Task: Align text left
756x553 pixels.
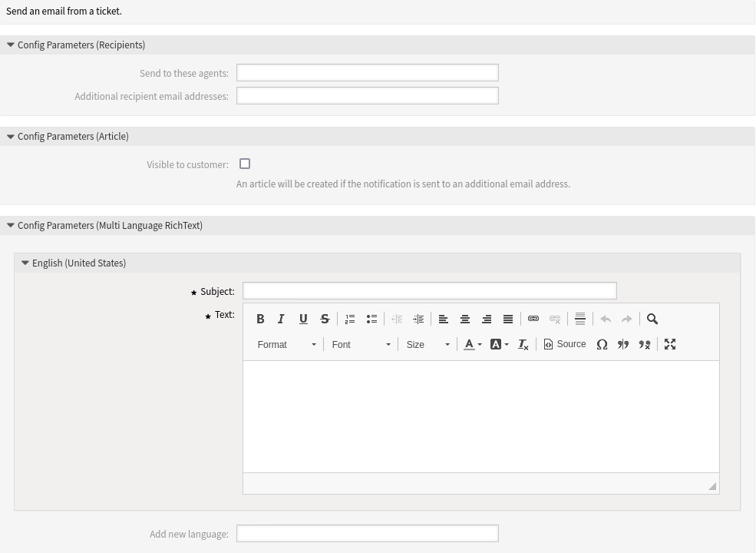Action: [444, 319]
